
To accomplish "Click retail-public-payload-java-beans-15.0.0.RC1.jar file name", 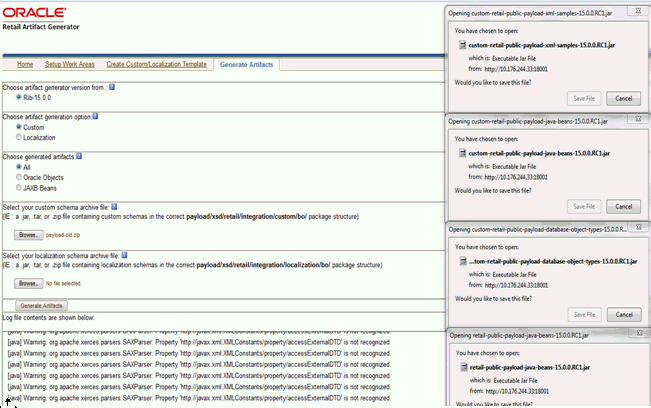I will pyautogui.click(x=530, y=367).
